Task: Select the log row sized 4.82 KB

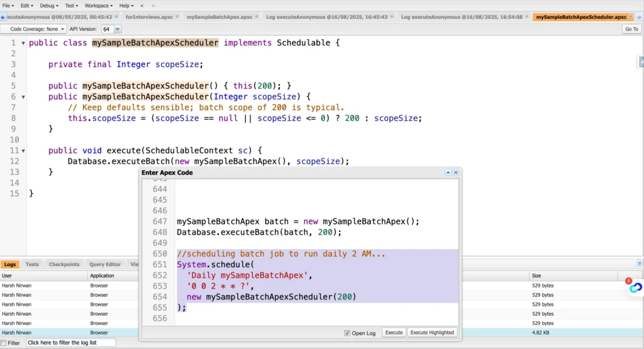Action: click(x=321, y=333)
